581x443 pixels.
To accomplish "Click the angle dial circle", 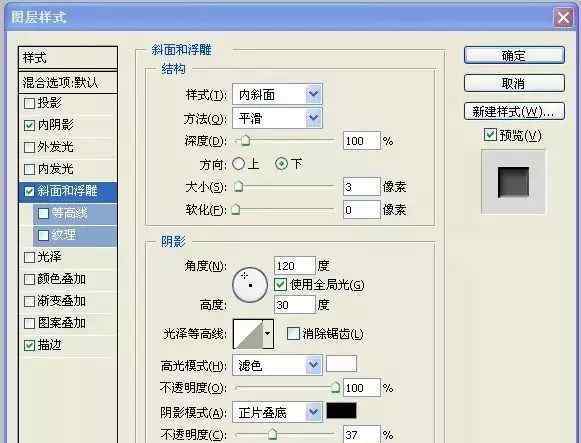I will tap(250, 285).
